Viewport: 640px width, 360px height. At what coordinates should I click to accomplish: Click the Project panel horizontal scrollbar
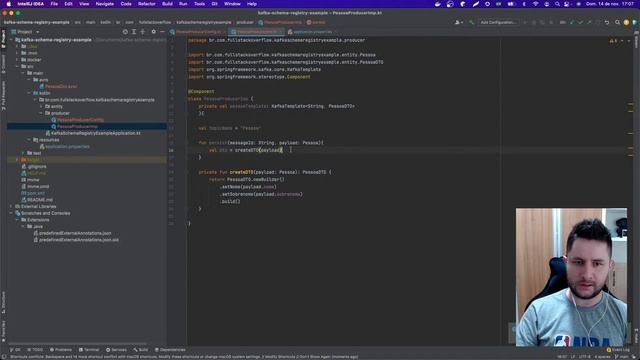pos(78,344)
